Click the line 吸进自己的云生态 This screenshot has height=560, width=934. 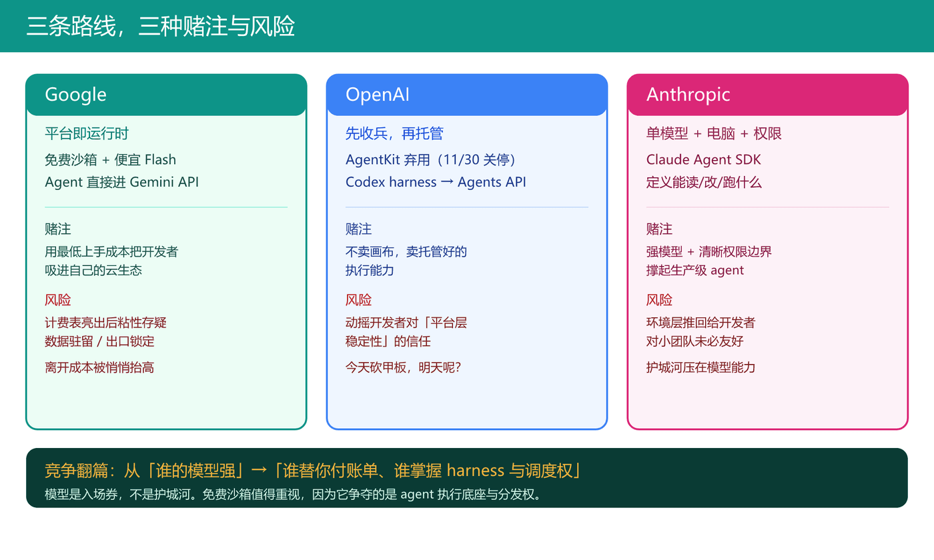tap(93, 270)
